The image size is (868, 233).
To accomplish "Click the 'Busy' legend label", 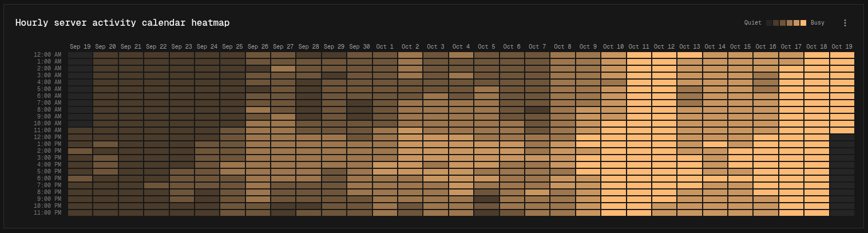I will (818, 23).
